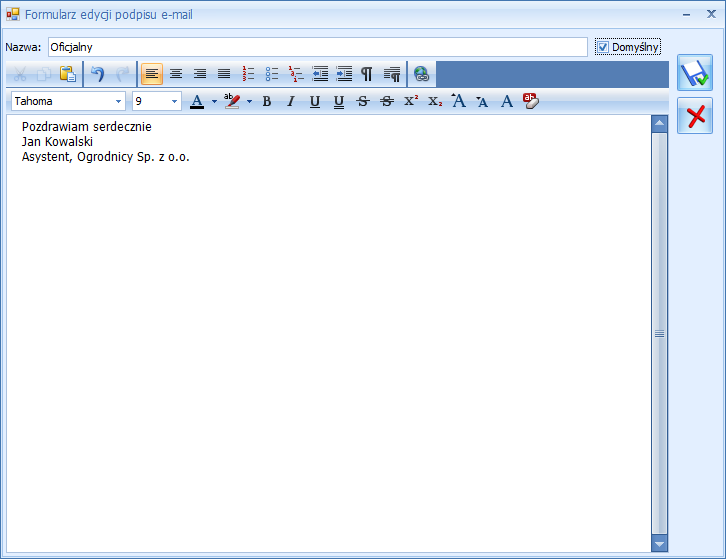
Task: Toggle single underline formatting
Action: [x=315, y=101]
